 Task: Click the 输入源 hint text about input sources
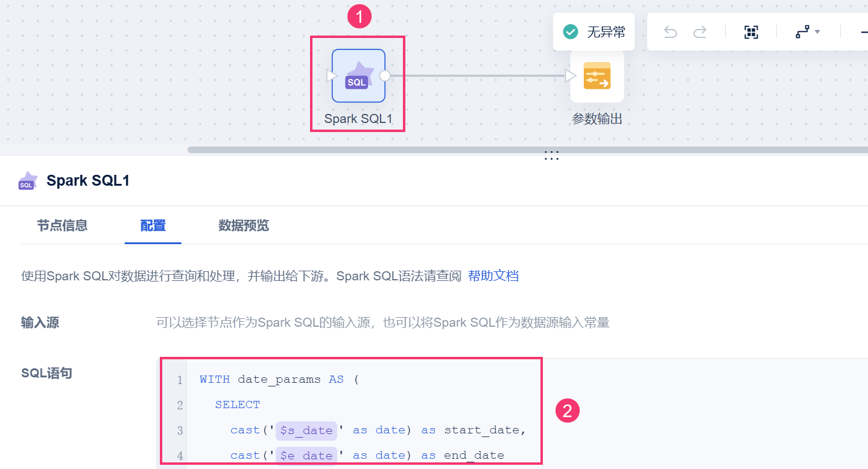382,323
